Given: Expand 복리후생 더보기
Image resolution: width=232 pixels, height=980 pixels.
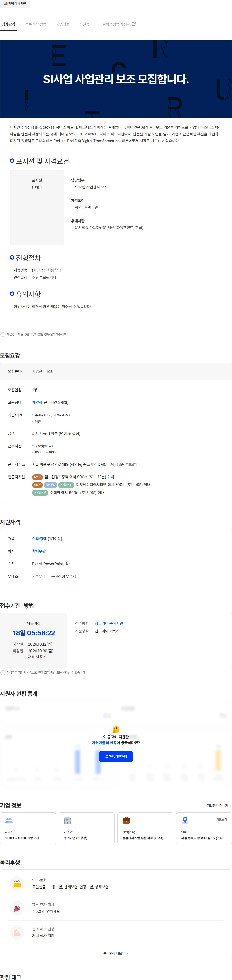Looking at the screenshot, I should (116, 953).
